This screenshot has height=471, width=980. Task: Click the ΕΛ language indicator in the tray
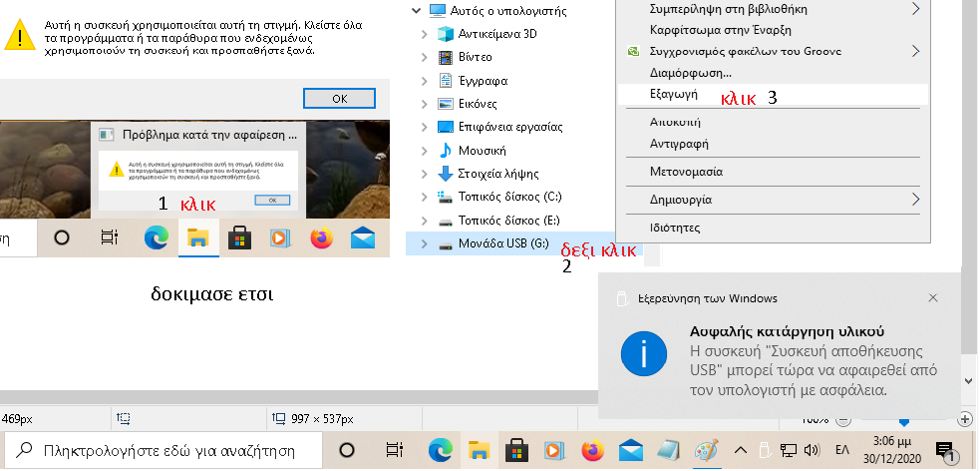pyautogui.click(x=842, y=450)
